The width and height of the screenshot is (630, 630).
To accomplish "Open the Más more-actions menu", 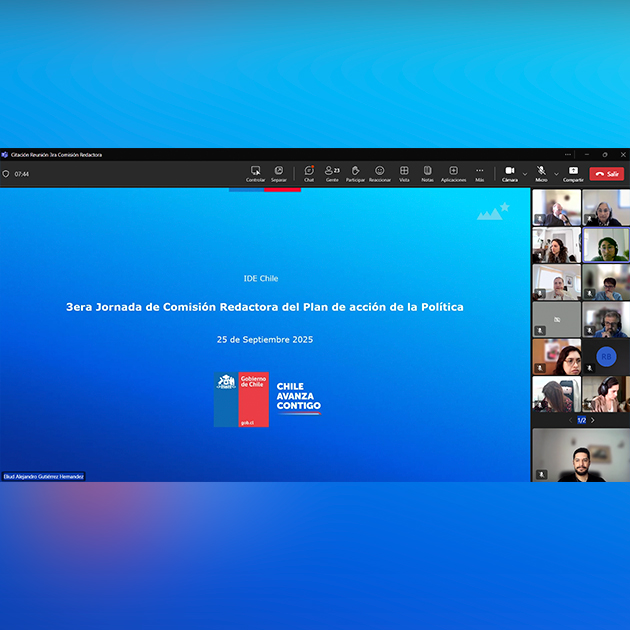I will (480, 173).
